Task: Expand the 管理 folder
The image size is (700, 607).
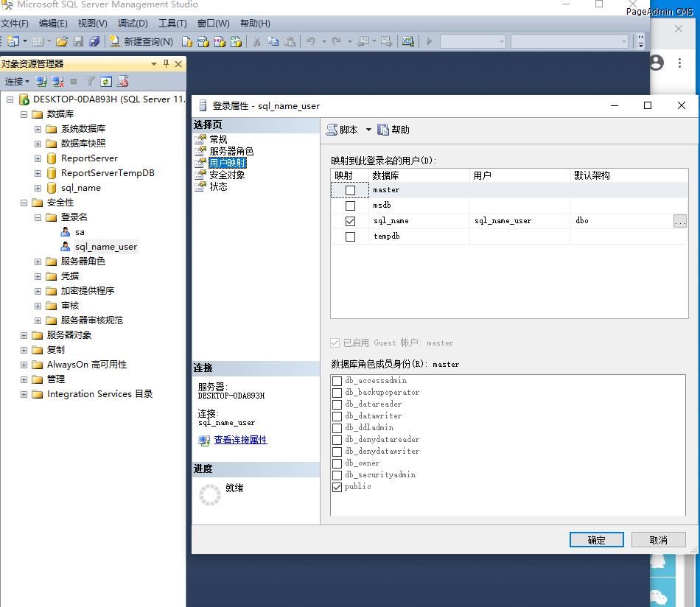Action: [24, 379]
